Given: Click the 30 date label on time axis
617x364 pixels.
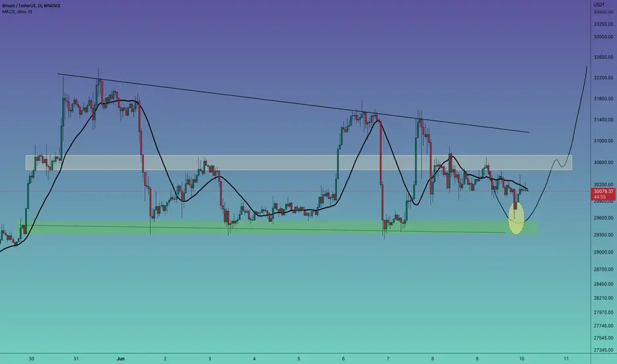Looking at the screenshot, I should click(x=32, y=359).
